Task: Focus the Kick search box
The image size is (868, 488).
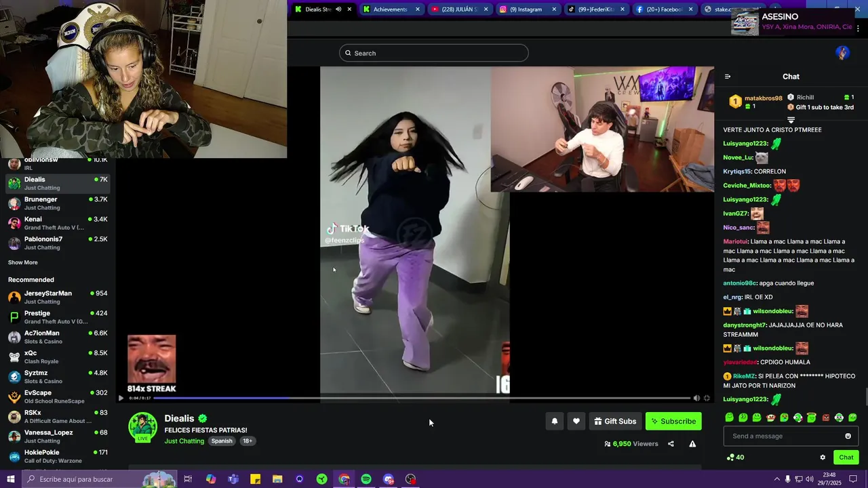Action: (434, 53)
